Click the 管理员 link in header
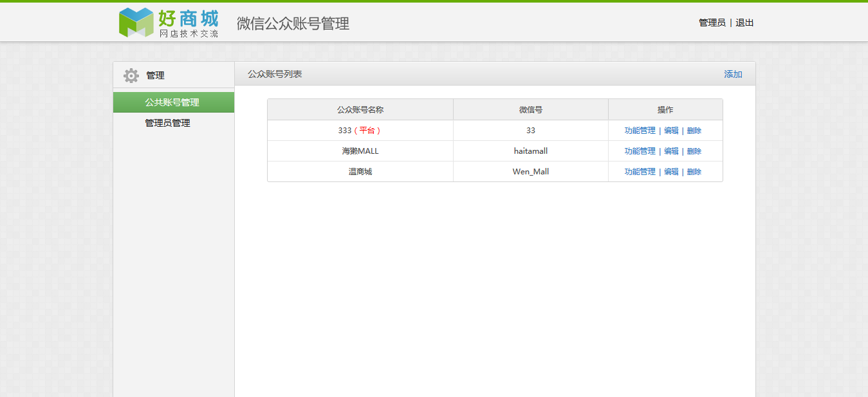Image resolution: width=868 pixels, height=397 pixels. click(712, 23)
